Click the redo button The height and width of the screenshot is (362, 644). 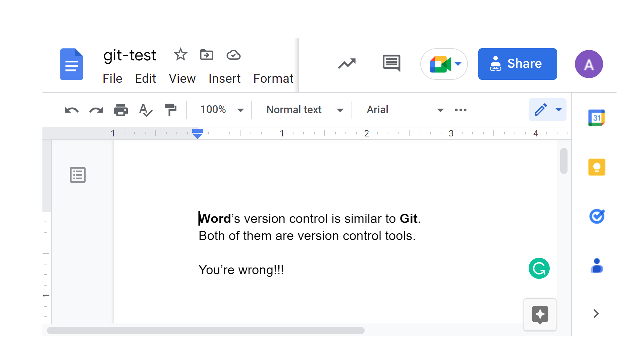click(96, 110)
